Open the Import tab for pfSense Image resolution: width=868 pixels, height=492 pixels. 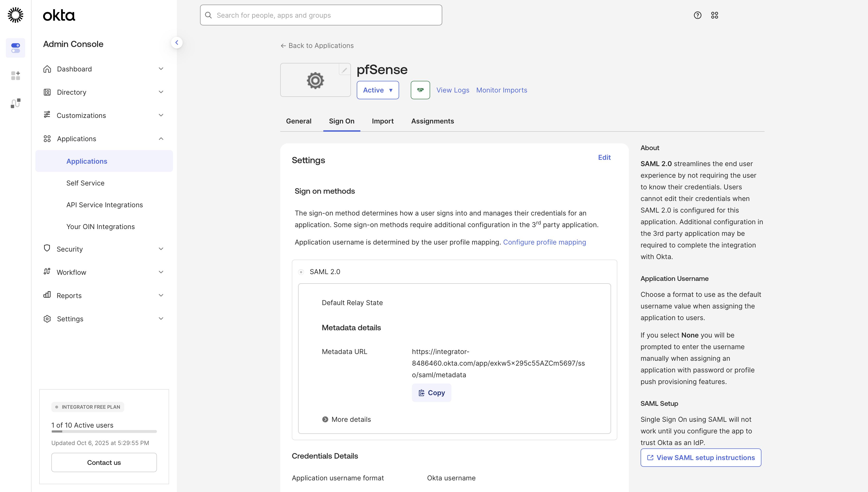(382, 121)
